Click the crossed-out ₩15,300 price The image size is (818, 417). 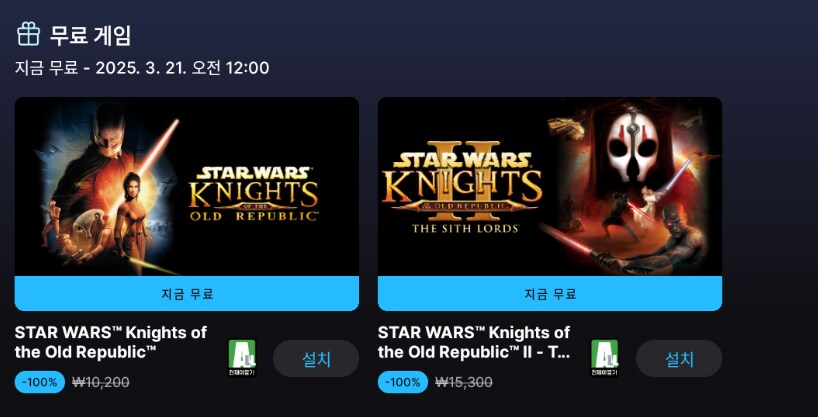(x=464, y=382)
